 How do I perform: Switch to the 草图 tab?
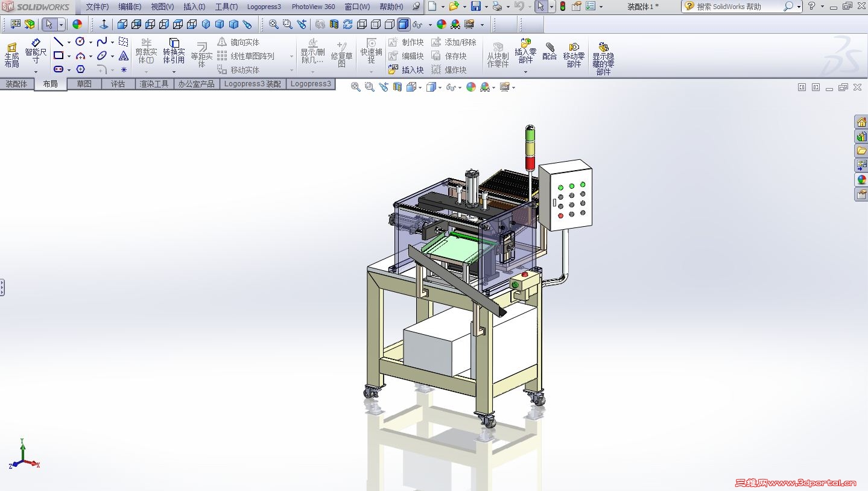[84, 84]
